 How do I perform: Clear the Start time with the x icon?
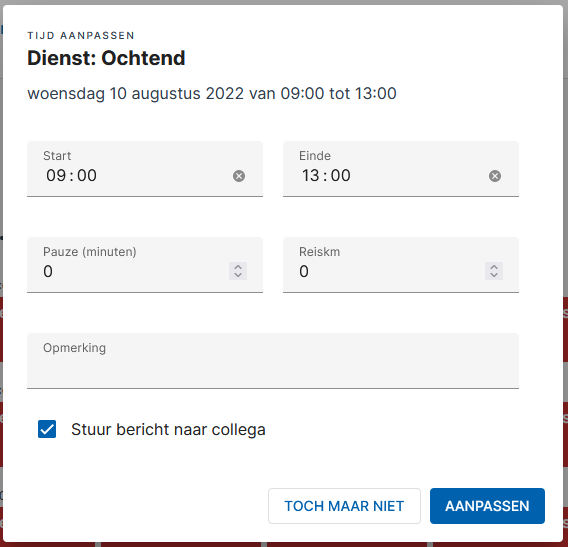point(239,176)
